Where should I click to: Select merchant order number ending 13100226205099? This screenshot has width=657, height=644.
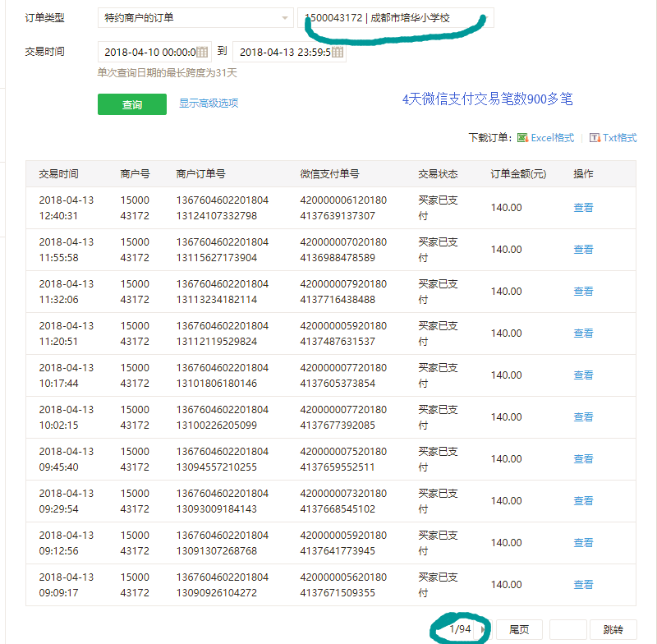pyautogui.click(x=222, y=417)
